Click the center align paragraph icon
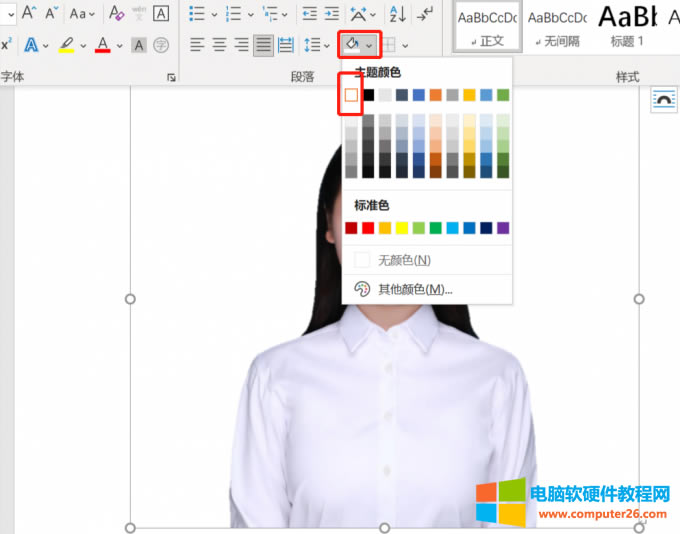This screenshot has width=680, height=534. point(219,45)
